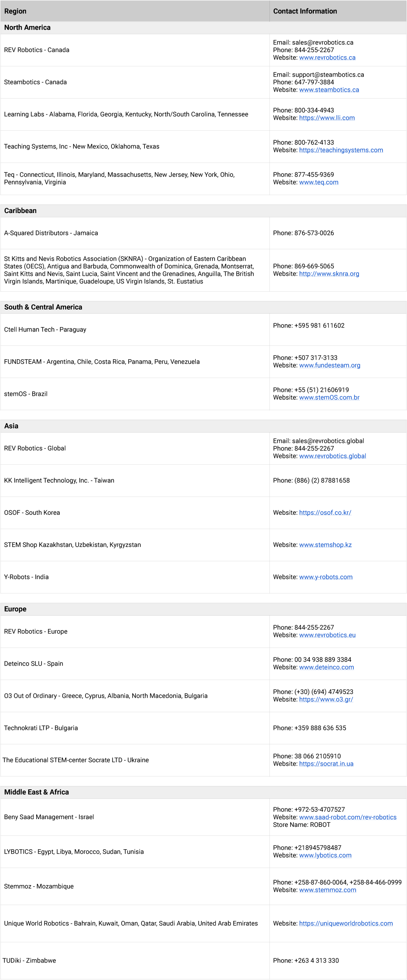Open the www.revrobotics.ca website link
The width and height of the screenshot is (407, 980).
tap(327, 57)
